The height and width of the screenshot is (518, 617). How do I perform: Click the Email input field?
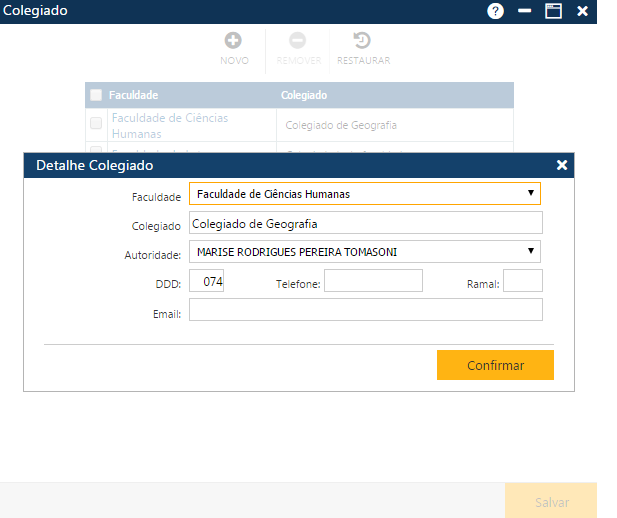point(365,311)
